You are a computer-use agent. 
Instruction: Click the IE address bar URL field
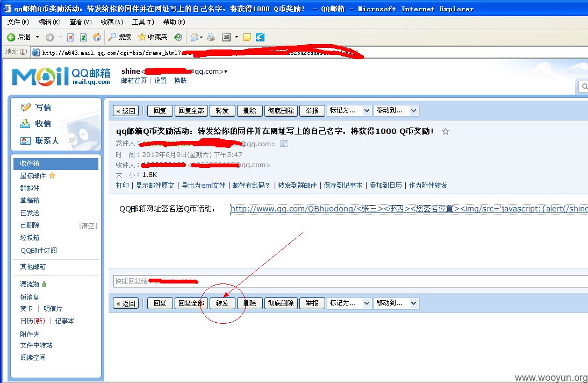(309, 53)
